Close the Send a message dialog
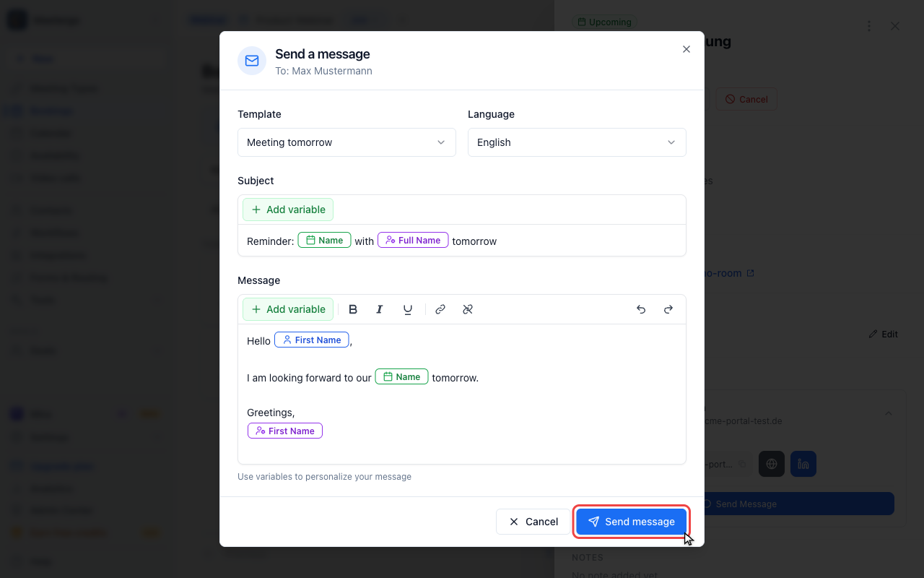This screenshot has height=578, width=924. click(687, 49)
